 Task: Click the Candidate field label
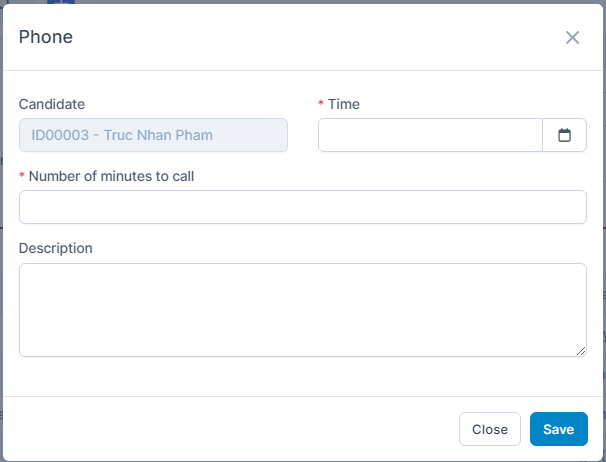[x=52, y=104]
